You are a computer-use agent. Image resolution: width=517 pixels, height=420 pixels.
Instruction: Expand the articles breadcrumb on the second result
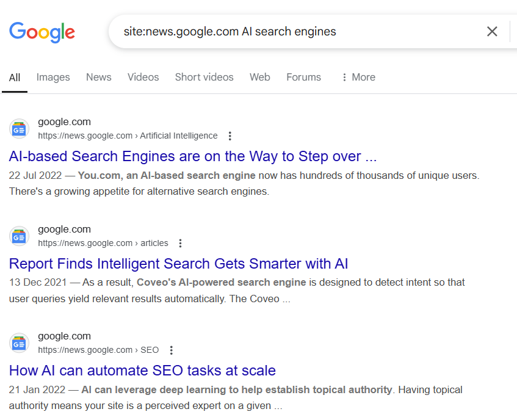154,243
